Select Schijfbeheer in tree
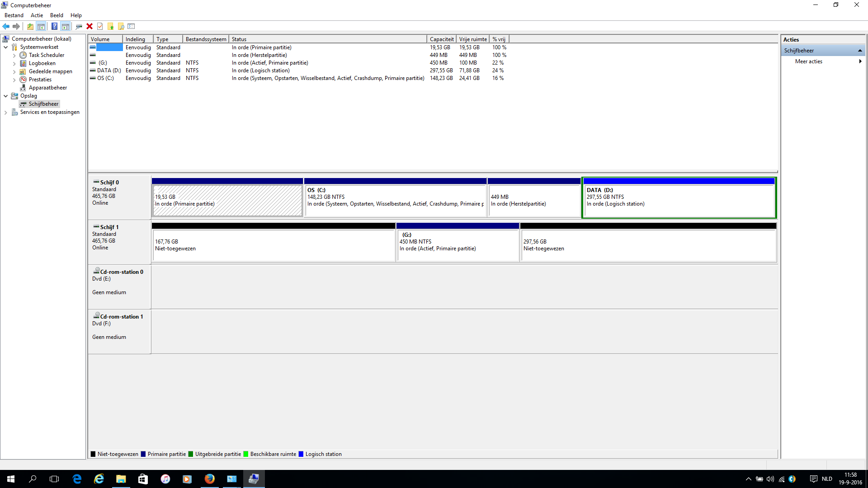The height and width of the screenshot is (488, 868). pos(43,104)
